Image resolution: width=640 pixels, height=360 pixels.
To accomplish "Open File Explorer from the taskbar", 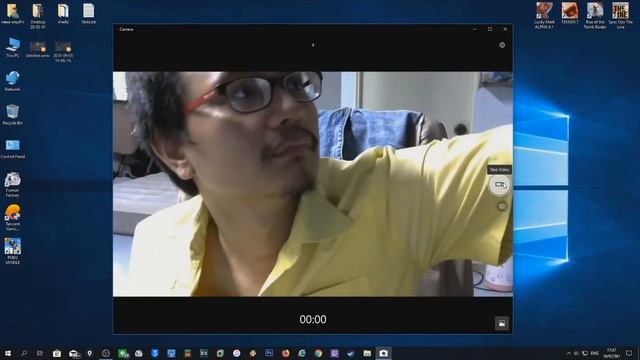I will (x=367, y=353).
